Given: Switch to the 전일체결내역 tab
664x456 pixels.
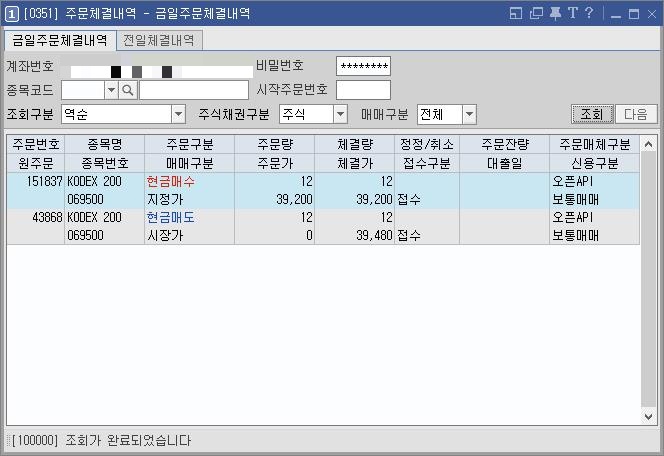Looking at the screenshot, I should (x=159, y=40).
